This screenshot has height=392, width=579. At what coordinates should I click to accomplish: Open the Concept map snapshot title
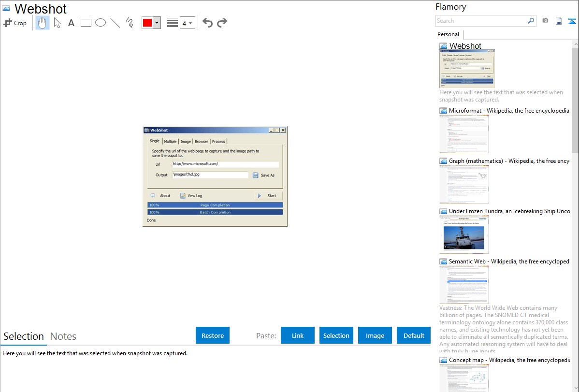click(x=509, y=360)
